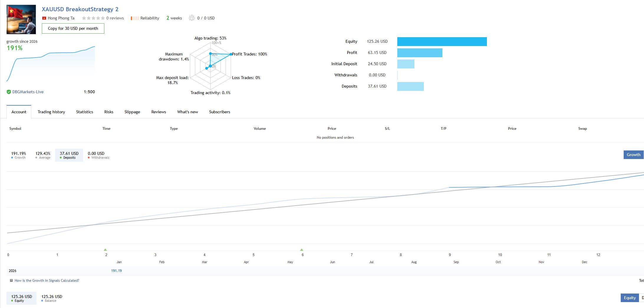Click the Profit bar in the summary chart
The image size is (644, 308).
pos(420,53)
